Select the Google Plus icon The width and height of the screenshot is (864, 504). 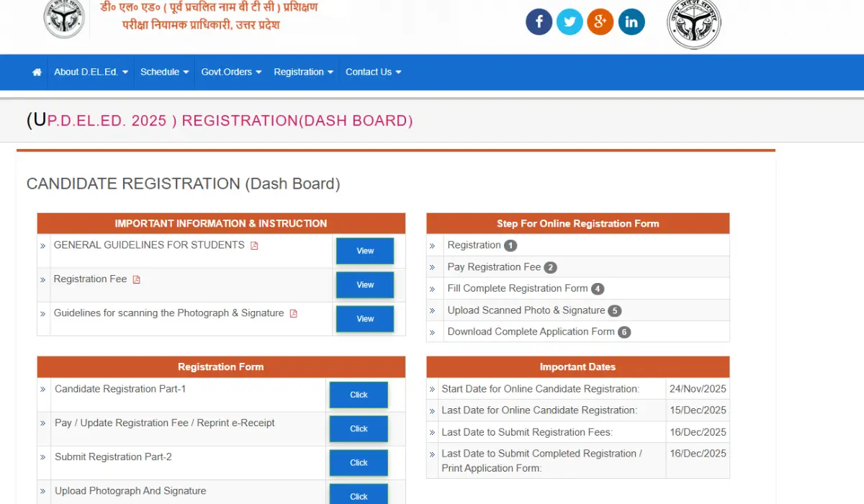pyautogui.click(x=600, y=22)
